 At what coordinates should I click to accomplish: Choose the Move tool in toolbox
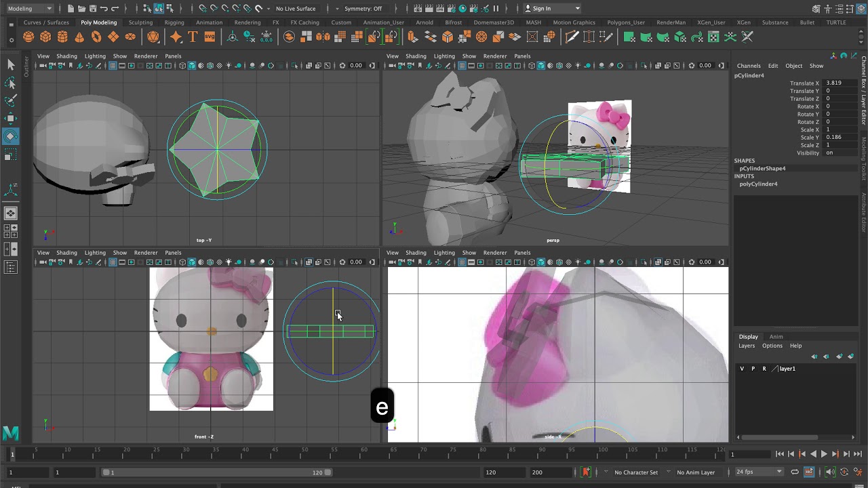[10, 119]
